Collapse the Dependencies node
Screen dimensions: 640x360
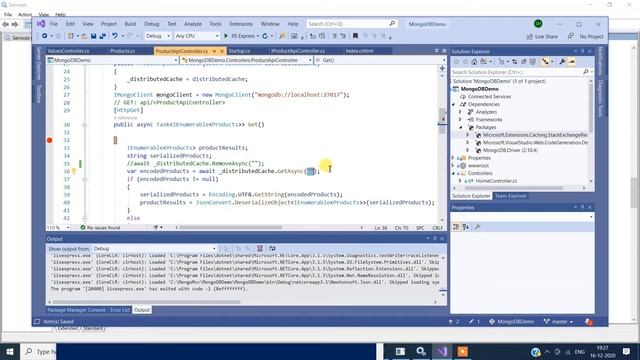(x=453, y=104)
